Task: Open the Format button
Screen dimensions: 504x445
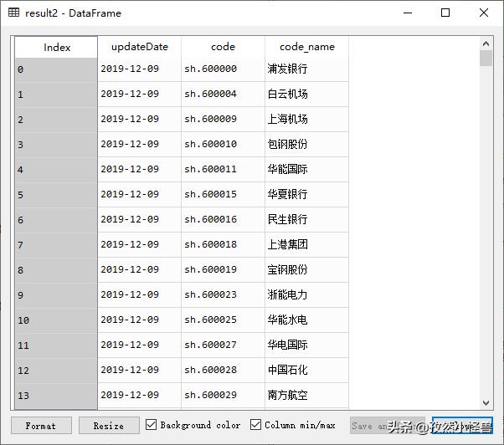Action: [41, 426]
